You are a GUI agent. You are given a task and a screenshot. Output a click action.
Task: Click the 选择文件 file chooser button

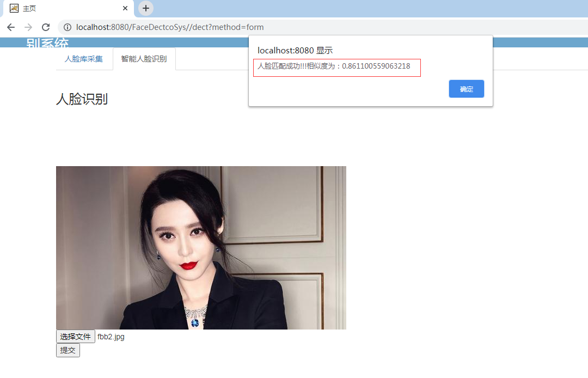[x=75, y=337]
